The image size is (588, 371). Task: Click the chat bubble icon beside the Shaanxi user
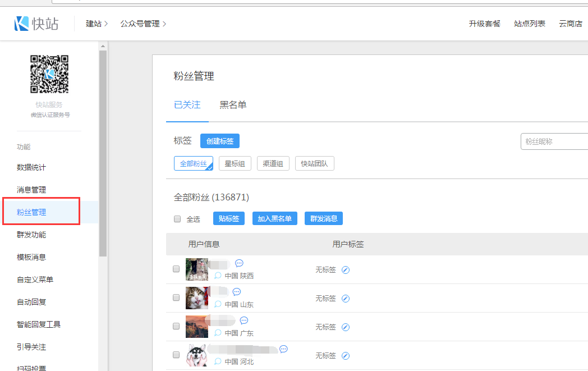(239, 263)
